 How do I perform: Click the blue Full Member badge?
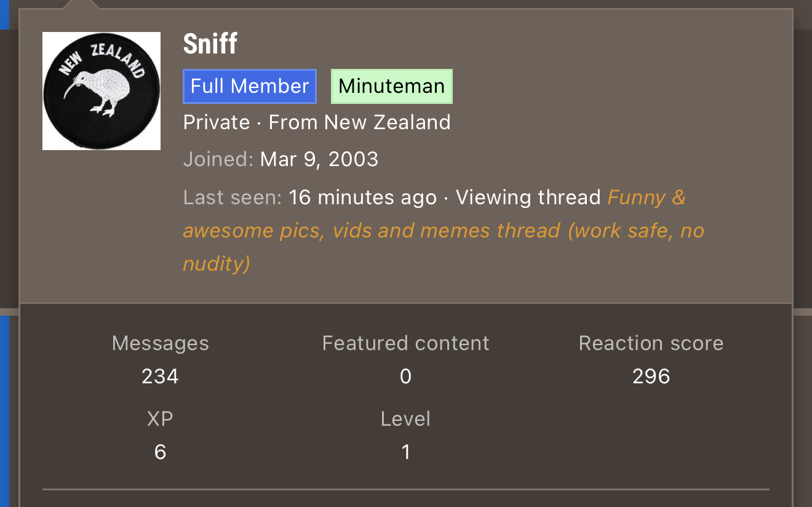pos(250,86)
